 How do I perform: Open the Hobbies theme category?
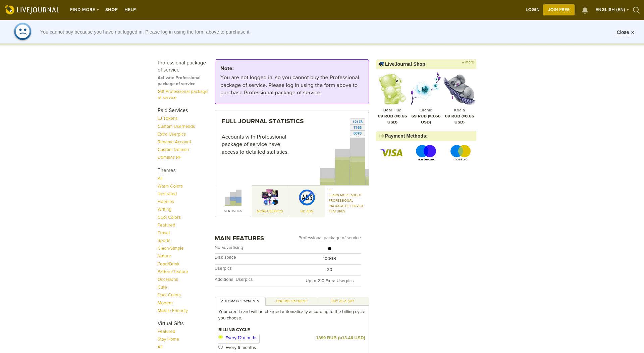166,202
